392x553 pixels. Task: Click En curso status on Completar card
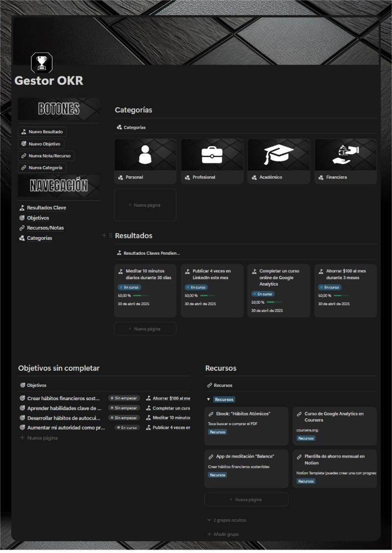point(263,294)
